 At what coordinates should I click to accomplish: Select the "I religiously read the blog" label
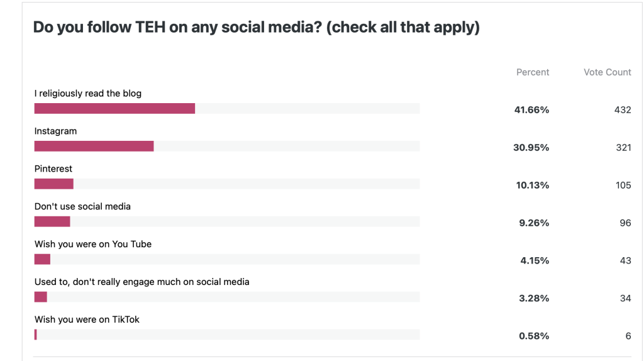[88, 94]
